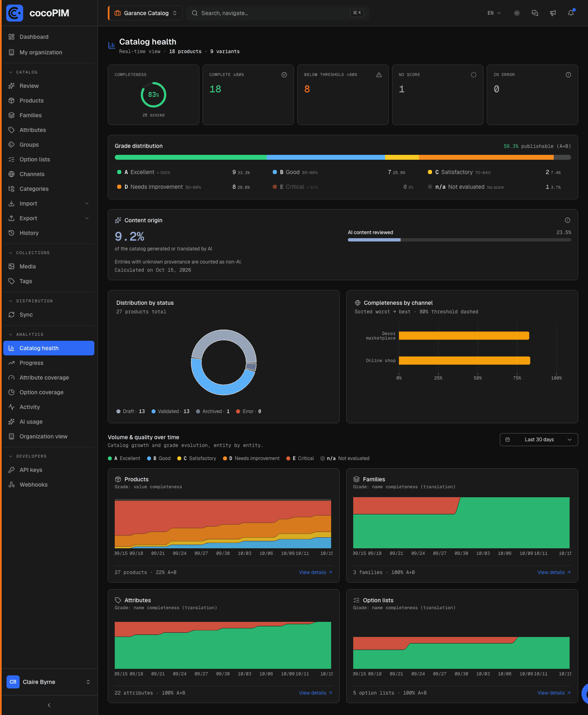The width and height of the screenshot is (588, 715).
Task: Open My organization
Action: tap(49, 52)
